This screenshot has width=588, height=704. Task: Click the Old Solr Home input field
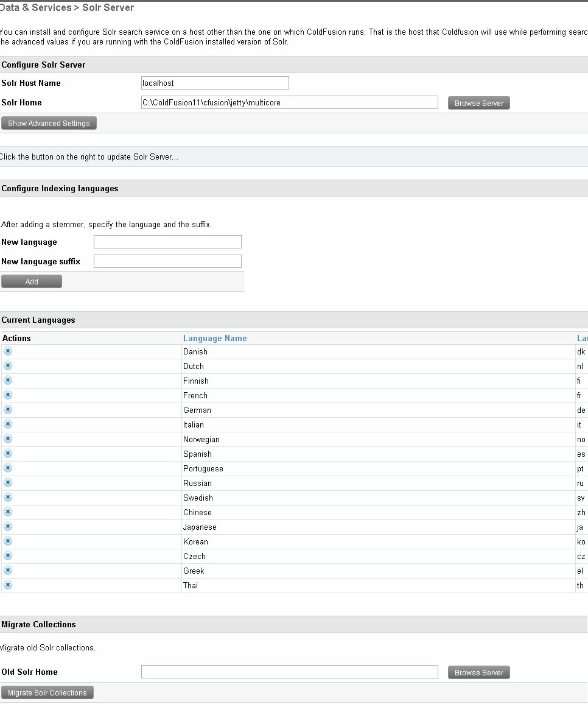[290, 672]
